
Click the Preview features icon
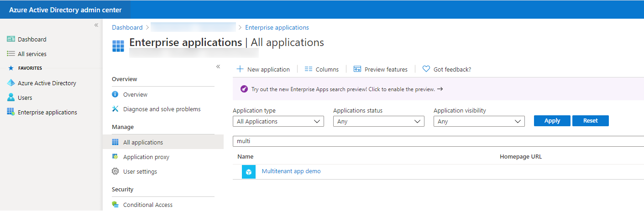tap(357, 69)
